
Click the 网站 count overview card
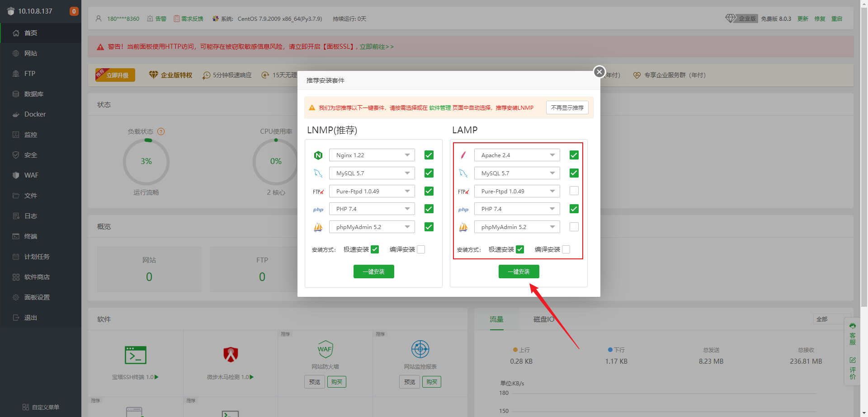149,269
